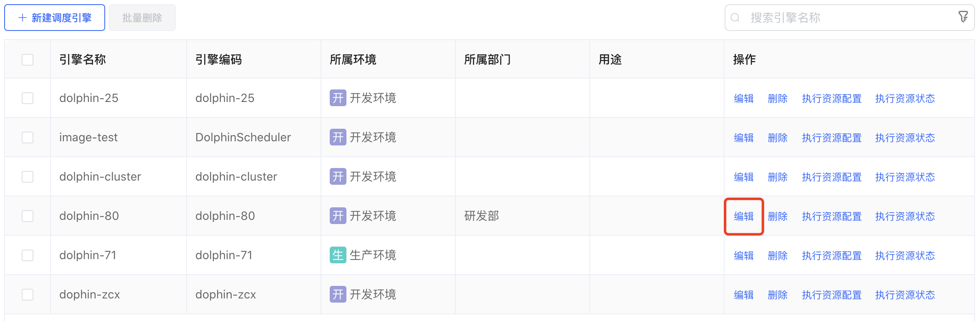Viewport: 980px width, 321px height.
Task: Toggle the select-all checkbox in table header
Action: pyautogui.click(x=28, y=59)
